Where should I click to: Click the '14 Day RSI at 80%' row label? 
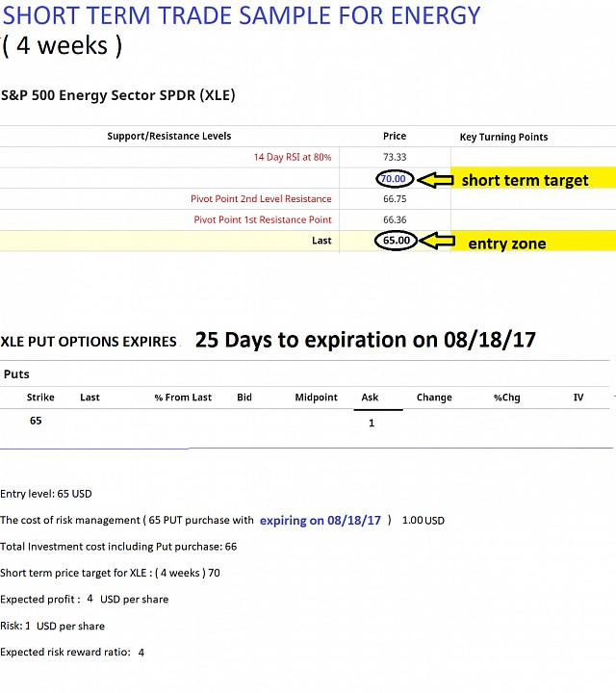pyautogui.click(x=293, y=157)
